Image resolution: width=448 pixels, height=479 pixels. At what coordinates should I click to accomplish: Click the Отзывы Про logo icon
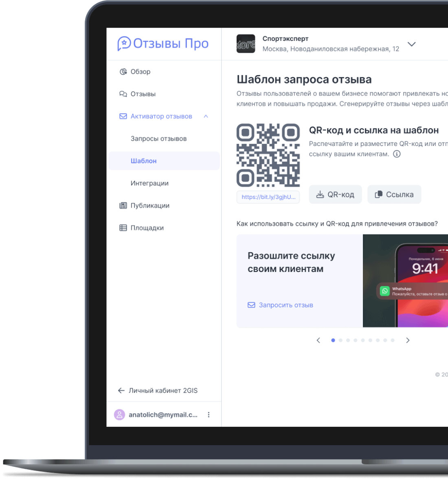pyautogui.click(x=124, y=44)
